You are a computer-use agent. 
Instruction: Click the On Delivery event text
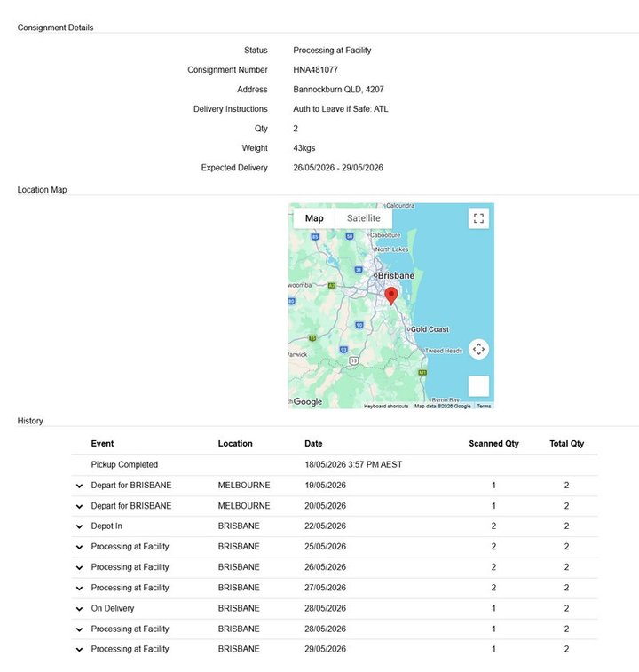coord(113,608)
